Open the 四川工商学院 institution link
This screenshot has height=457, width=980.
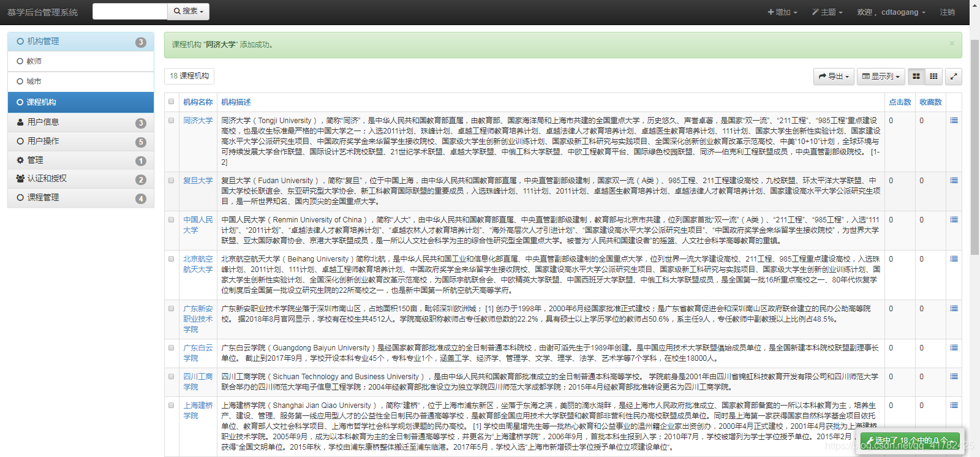[198, 382]
